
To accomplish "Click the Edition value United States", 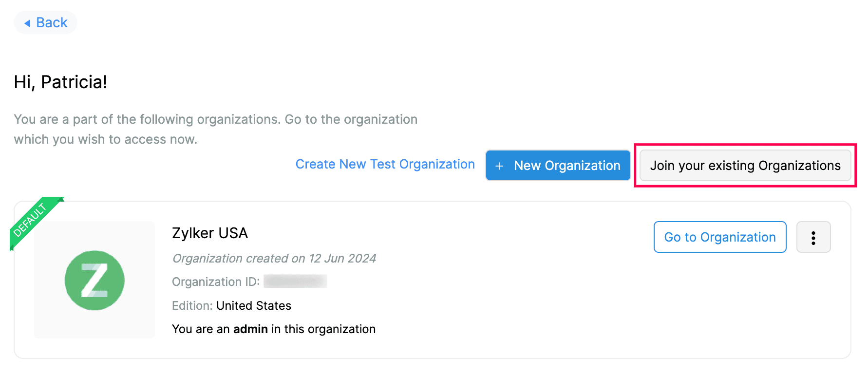I will 253,305.
